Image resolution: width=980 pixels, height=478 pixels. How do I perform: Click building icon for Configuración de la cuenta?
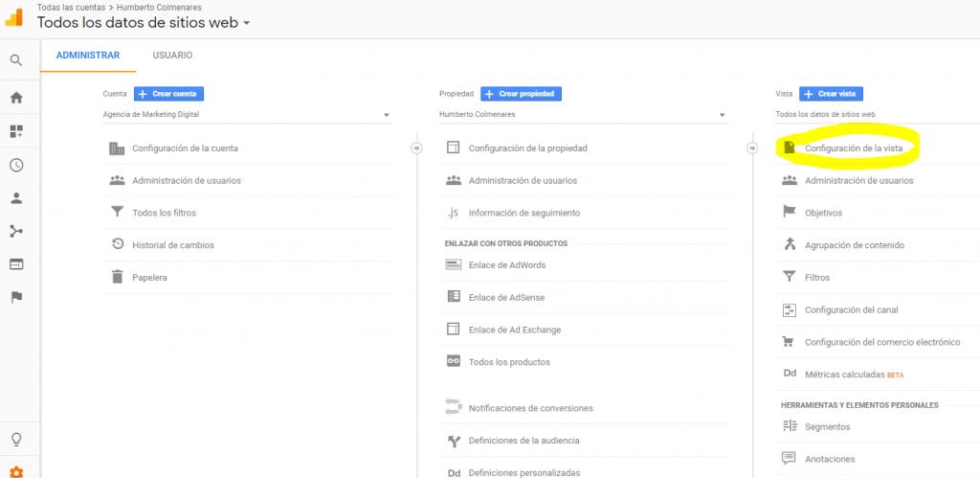pos(117,148)
